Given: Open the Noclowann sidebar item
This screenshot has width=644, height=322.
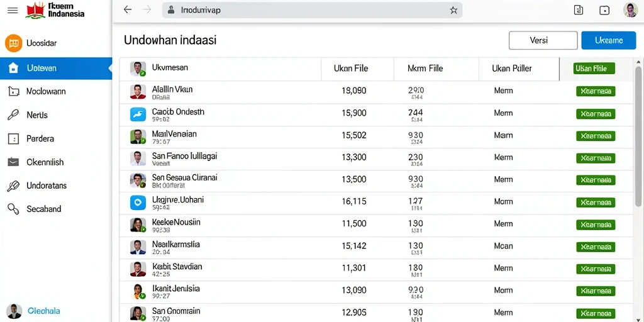Looking at the screenshot, I should point(56,92).
